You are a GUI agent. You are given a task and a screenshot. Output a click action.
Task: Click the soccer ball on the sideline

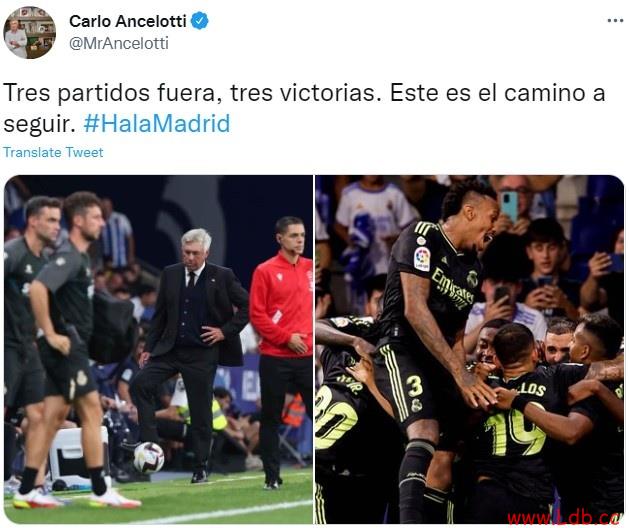[149, 457]
